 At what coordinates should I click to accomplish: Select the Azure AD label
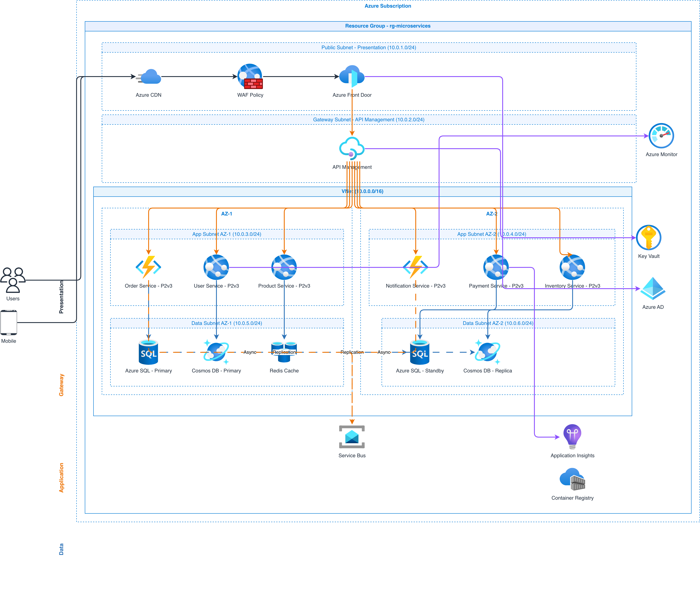(x=653, y=307)
